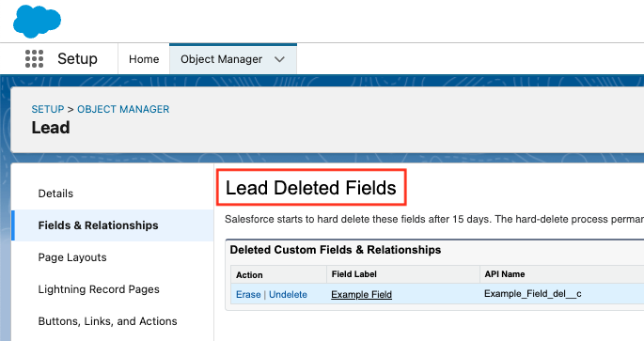Open the Example Field label link
This screenshot has width=644, height=341.
tap(361, 295)
